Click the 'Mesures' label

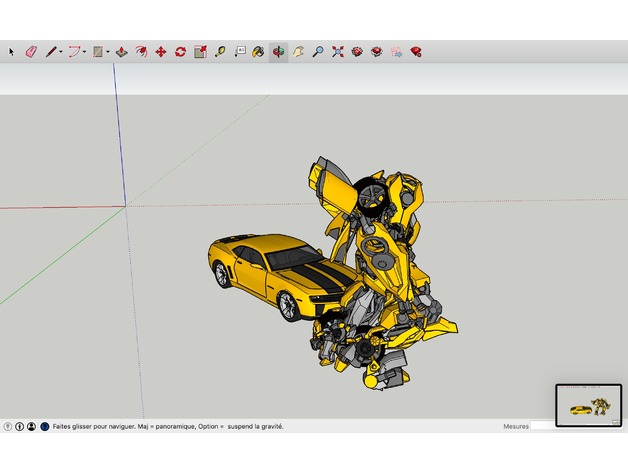pos(516,426)
